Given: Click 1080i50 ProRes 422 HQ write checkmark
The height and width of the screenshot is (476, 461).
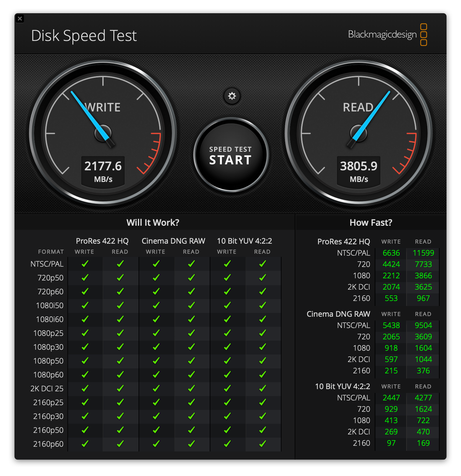Looking at the screenshot, I should tap(85, 305).
